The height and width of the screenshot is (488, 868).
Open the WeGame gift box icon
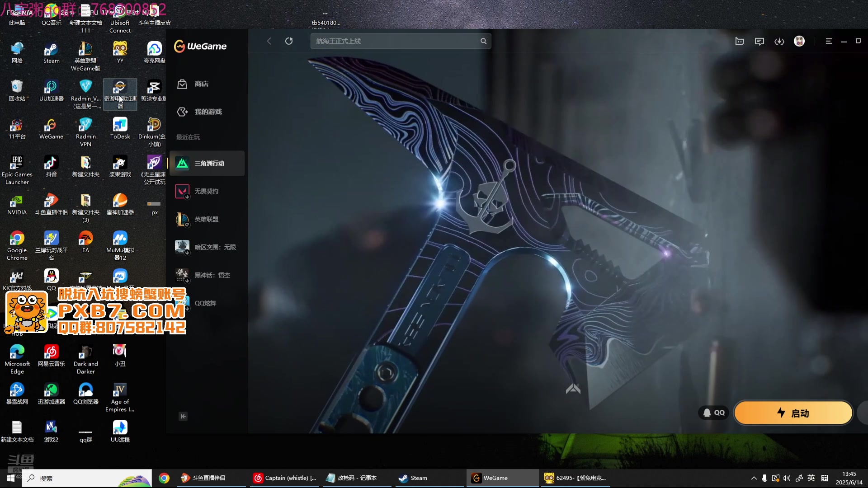coord(740,42)
